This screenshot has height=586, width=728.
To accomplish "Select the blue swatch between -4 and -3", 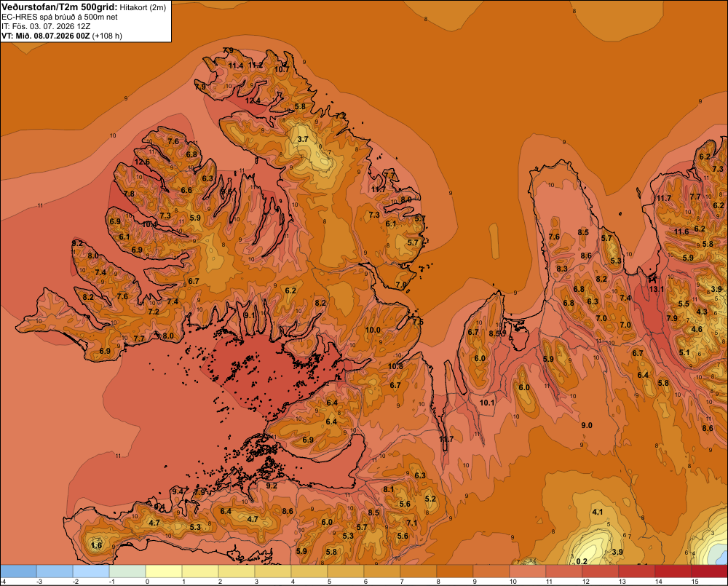I will tap(18, 571).
